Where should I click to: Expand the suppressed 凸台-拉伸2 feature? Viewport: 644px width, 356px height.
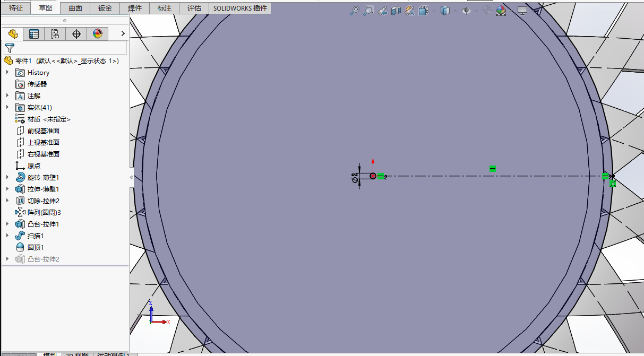[7, 259]
